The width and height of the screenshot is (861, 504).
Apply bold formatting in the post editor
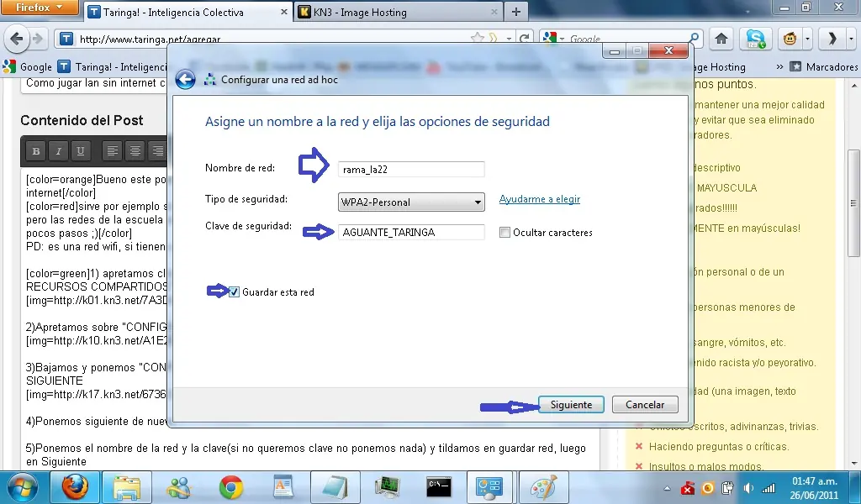36,151
